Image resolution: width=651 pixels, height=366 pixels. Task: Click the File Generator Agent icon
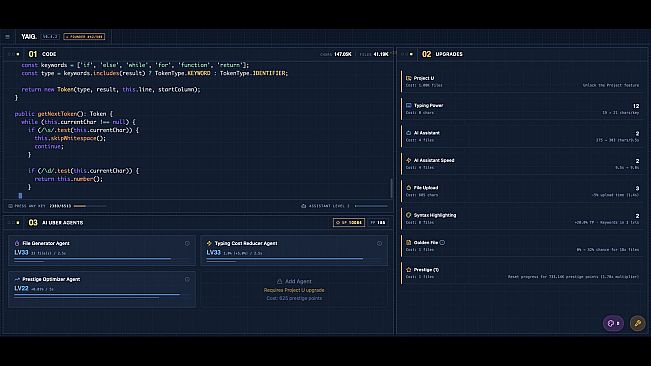point(17,243)
